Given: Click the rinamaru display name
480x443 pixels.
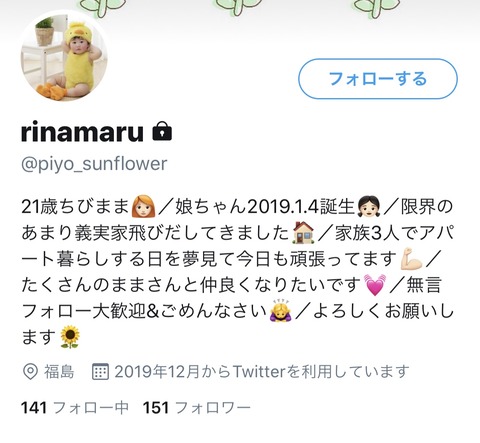Looking at the screenshot, I should tap(82, 131).
